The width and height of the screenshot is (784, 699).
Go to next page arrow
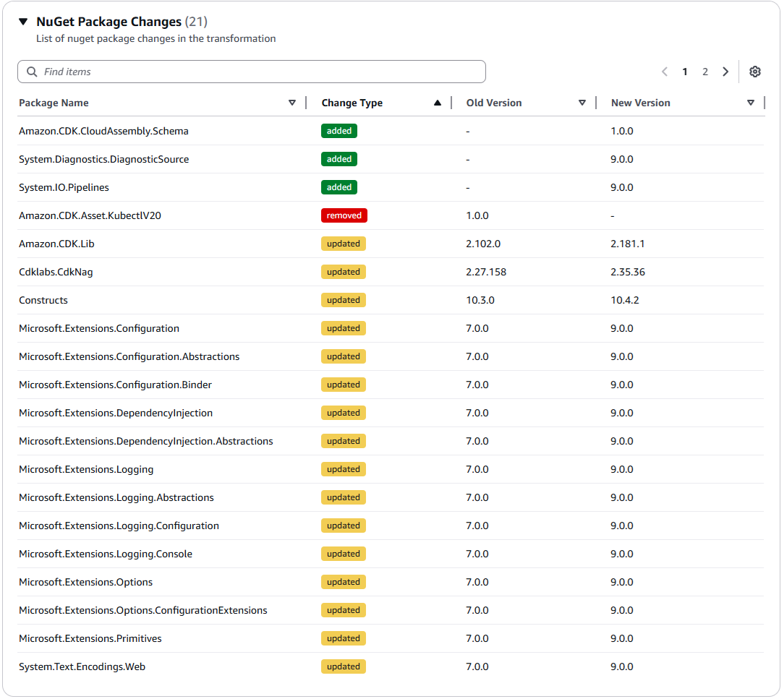pos(725,72)
